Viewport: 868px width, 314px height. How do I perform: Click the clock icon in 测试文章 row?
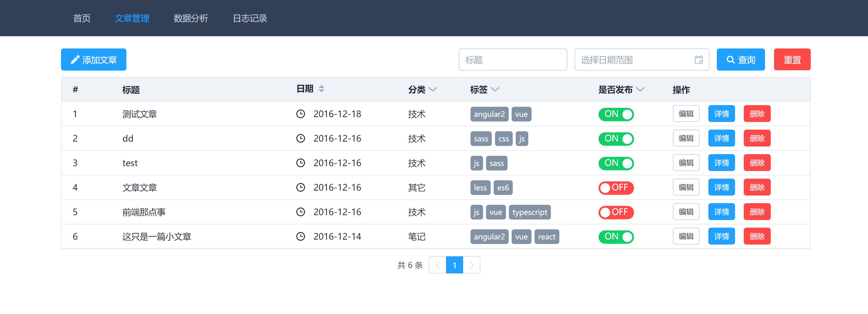[300, 114]
